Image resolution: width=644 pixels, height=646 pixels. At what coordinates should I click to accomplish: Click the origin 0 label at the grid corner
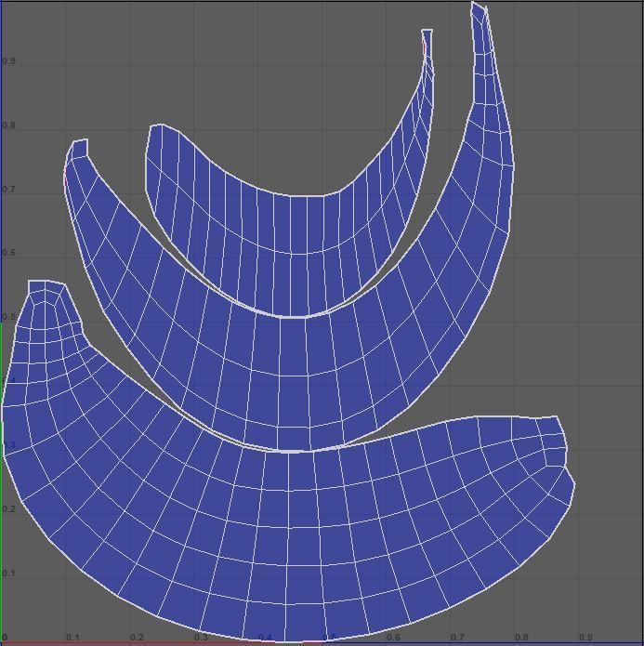[x=5, y=638]
